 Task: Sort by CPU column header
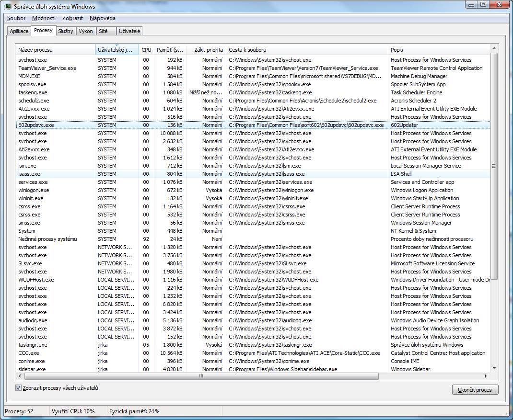[146, 50]
